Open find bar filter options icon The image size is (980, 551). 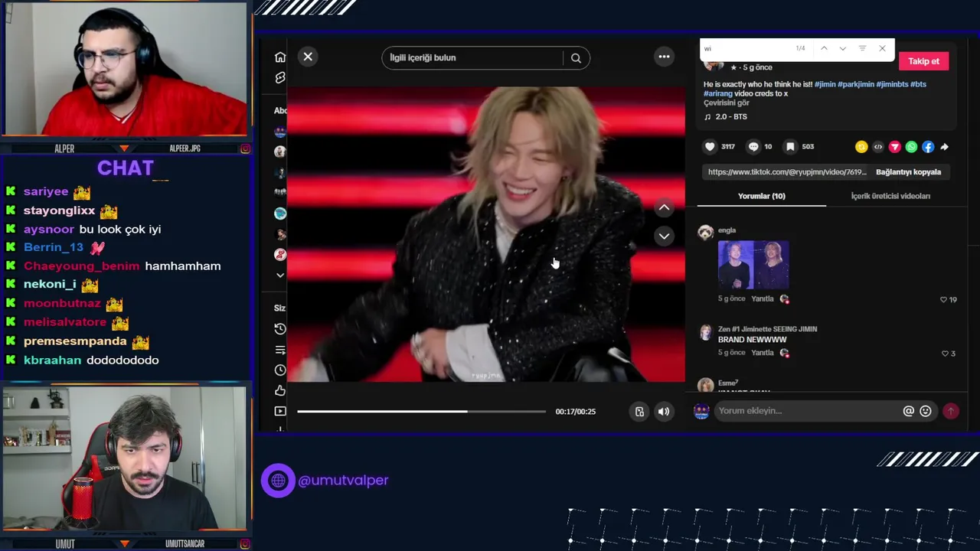click(862, 48)
